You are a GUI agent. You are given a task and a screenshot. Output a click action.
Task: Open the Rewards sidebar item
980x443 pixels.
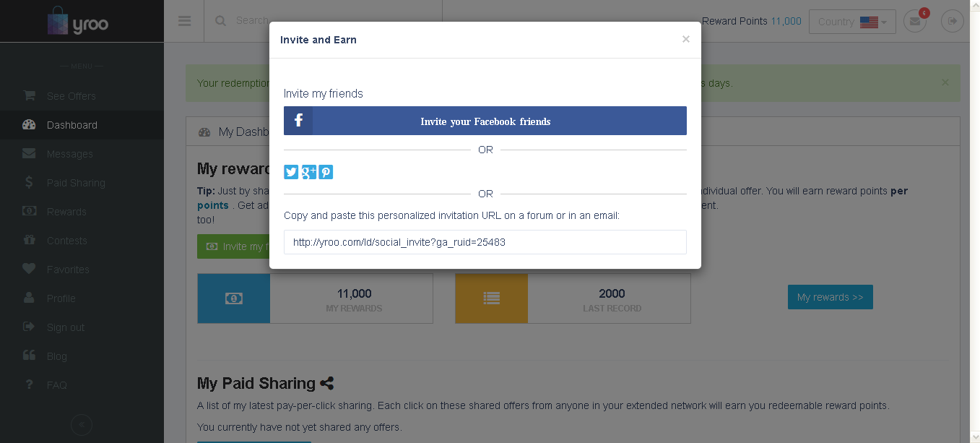coord(66,212)
